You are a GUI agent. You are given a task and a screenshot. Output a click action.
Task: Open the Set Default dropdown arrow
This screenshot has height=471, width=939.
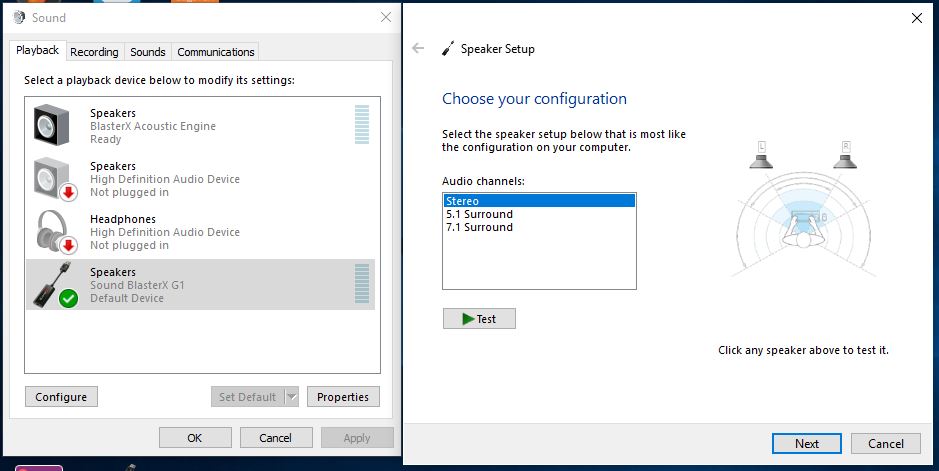pyautogui.click(x=292, y=397)
